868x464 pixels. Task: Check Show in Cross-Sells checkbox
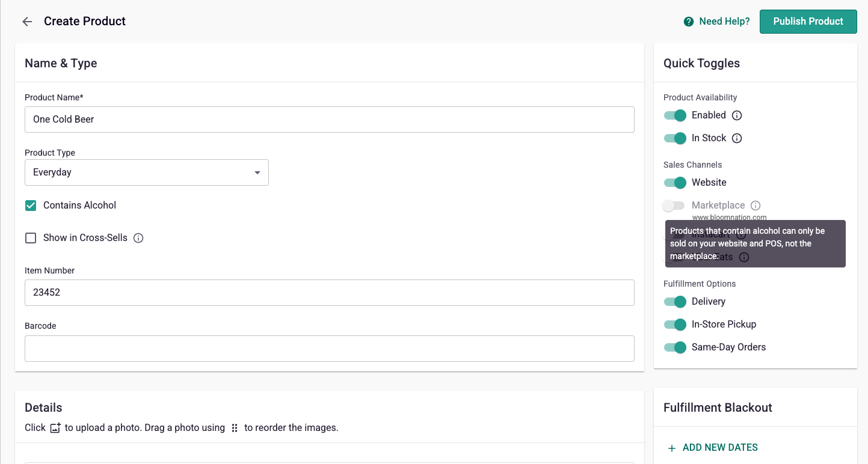point(31,238)
